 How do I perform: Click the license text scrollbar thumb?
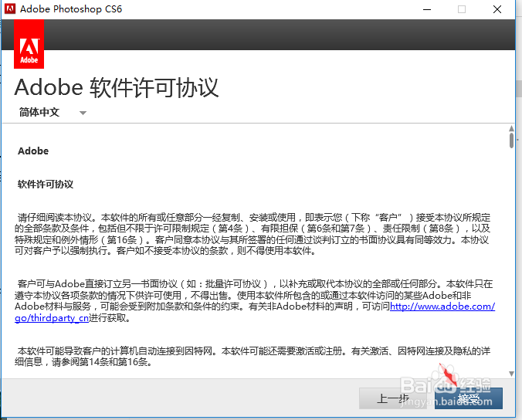click(x=511, y=140)
